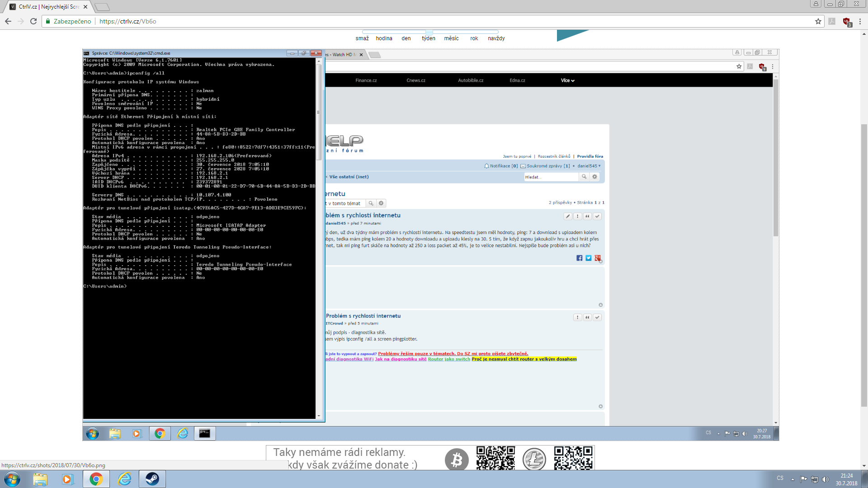
Task: Set expiration to 'navždy'
Action: point(496,38)
